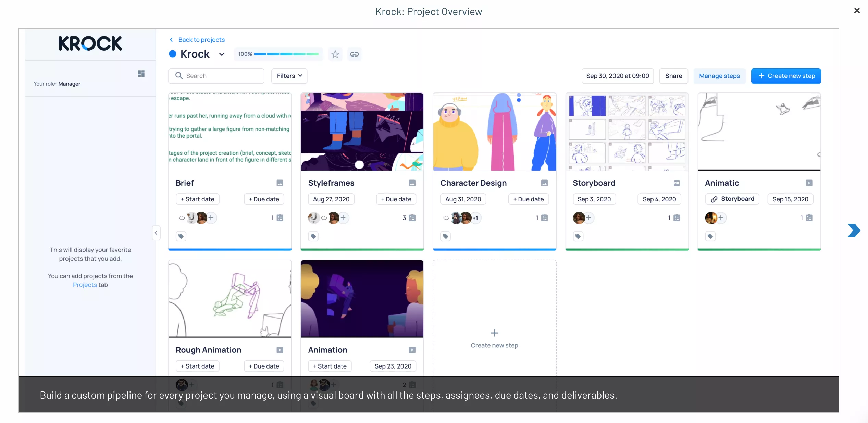Click the image icon on Character Design card

545,183
